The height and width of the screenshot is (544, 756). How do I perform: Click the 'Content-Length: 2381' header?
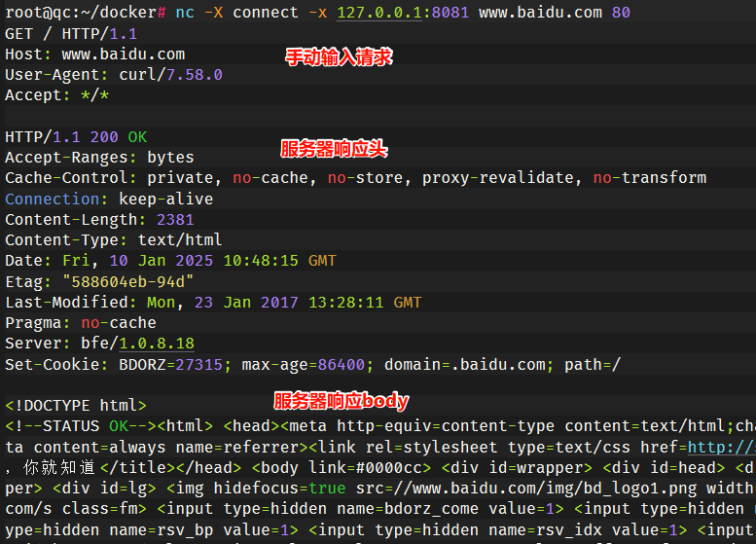click(99, 219)
